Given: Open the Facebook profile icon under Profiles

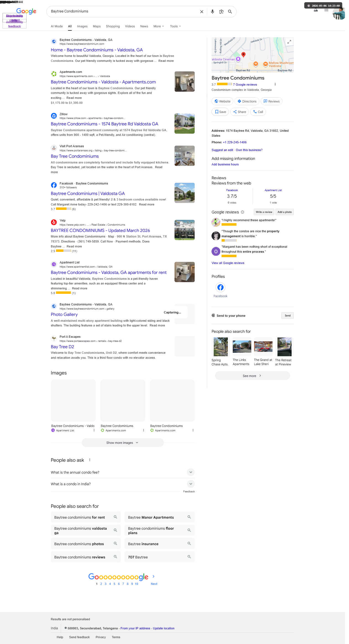Looking at the screenshot, I should pos(220,287).
